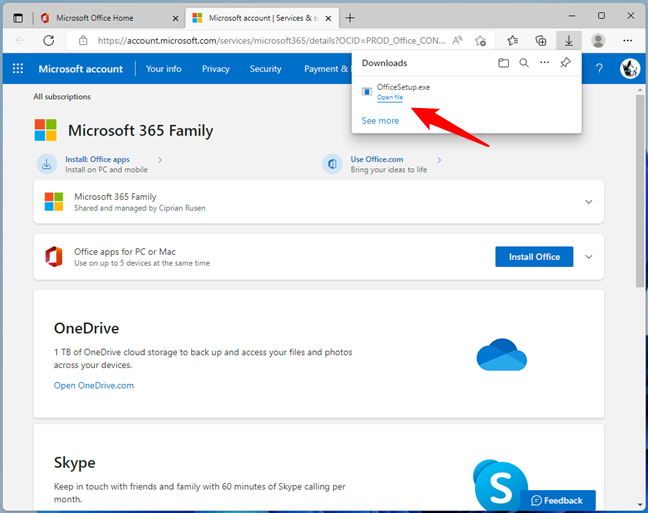
Task: Click chevron next to Install Office apps
Action: pyautogui.click(x=160, y=160)
